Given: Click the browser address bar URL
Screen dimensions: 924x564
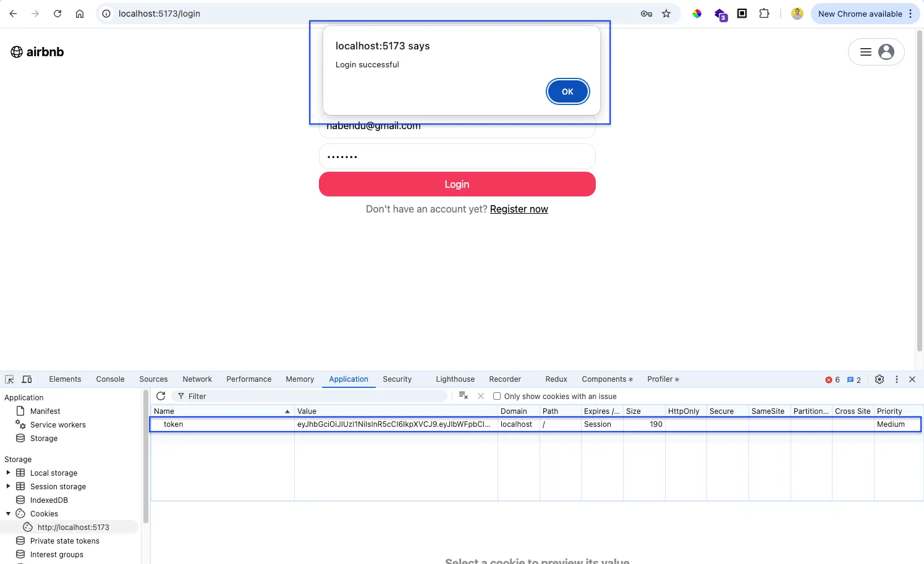Looking at the screenshot, I should tap(159, 14).
